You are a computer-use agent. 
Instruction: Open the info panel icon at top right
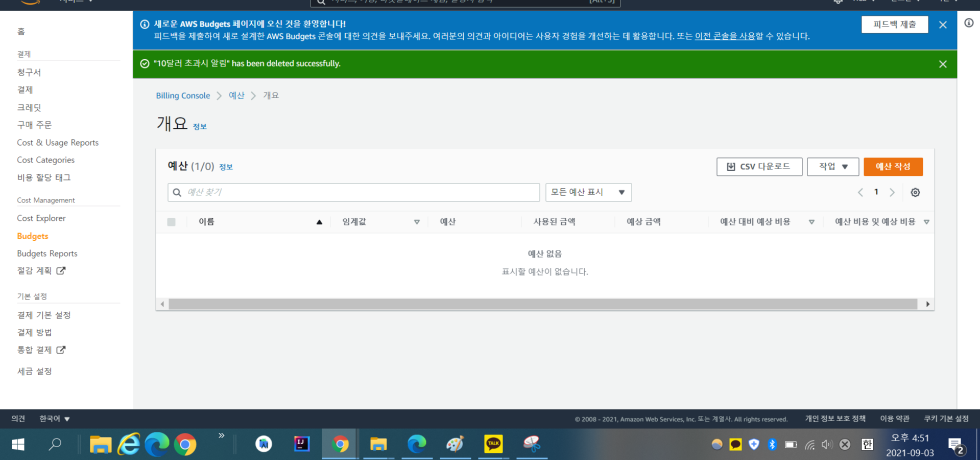coord(969,23)
